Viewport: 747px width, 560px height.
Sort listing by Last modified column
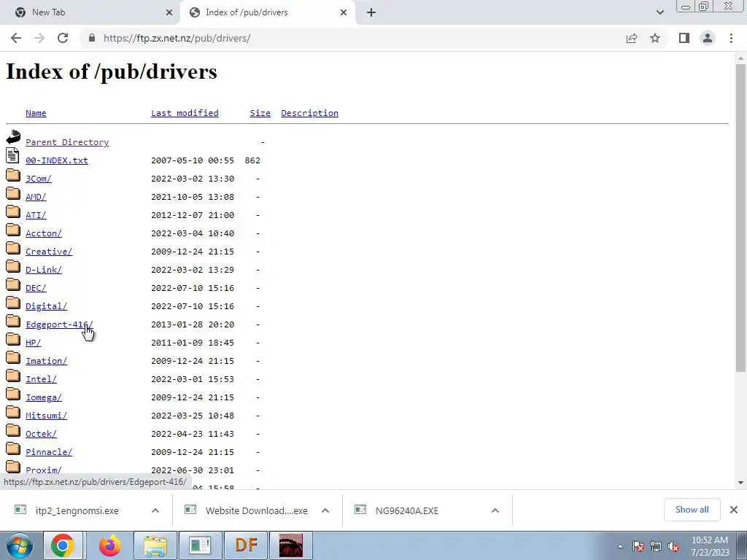tap(185, 113)
